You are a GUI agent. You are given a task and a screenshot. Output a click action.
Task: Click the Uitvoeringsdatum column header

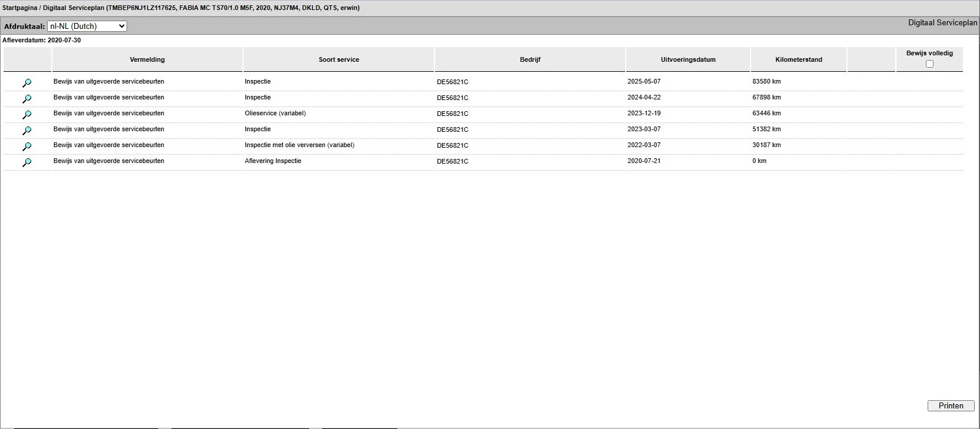click(x=688, y=59)
